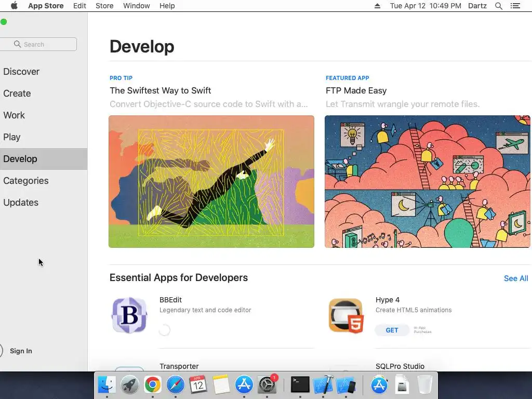Open Terminal from the Dock
This screenshot has width=532, height=399.
(300, 385)
